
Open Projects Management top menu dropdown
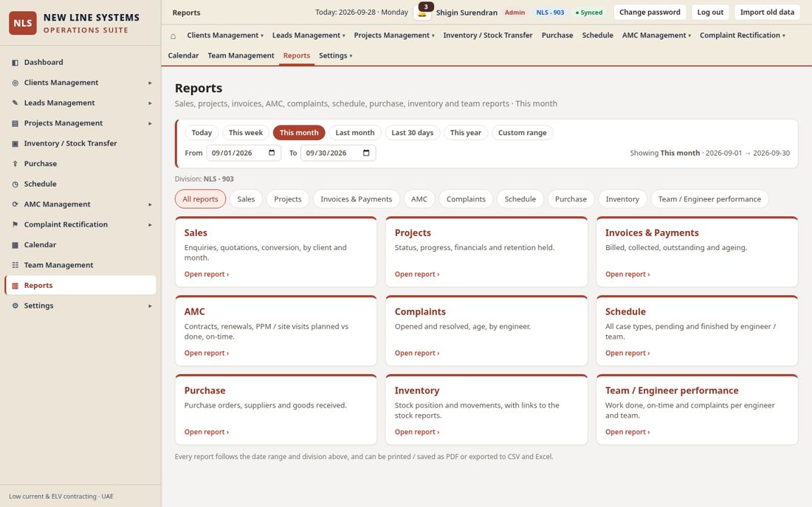point(394,35)
